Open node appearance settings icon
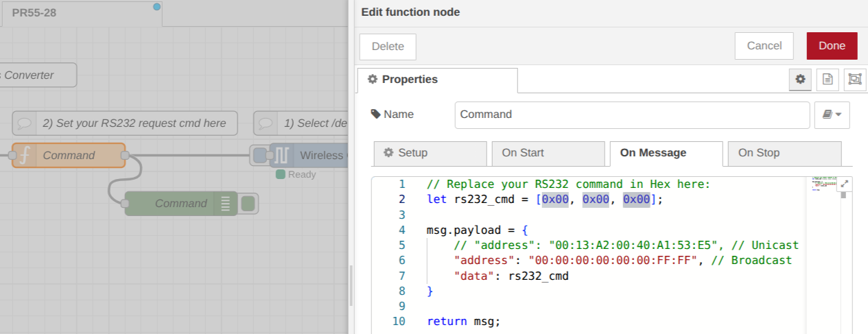 click(x=854, y=80)
